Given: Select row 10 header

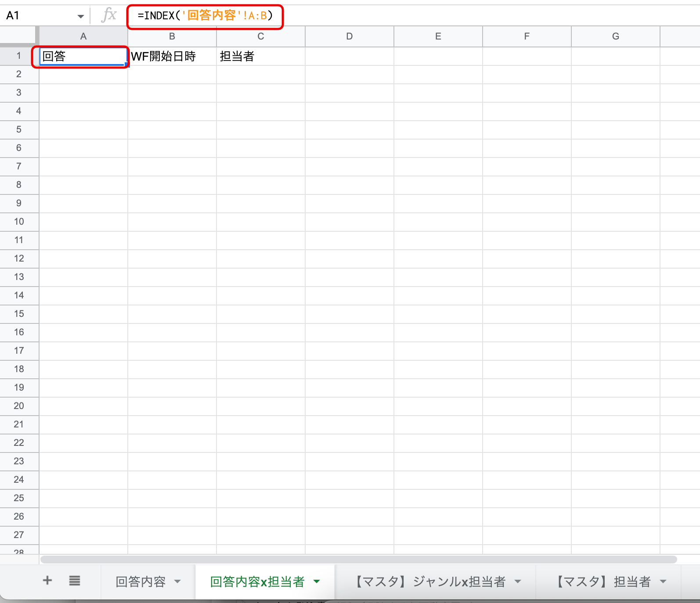Looking at the screenshot, I should tap(19, 222).
